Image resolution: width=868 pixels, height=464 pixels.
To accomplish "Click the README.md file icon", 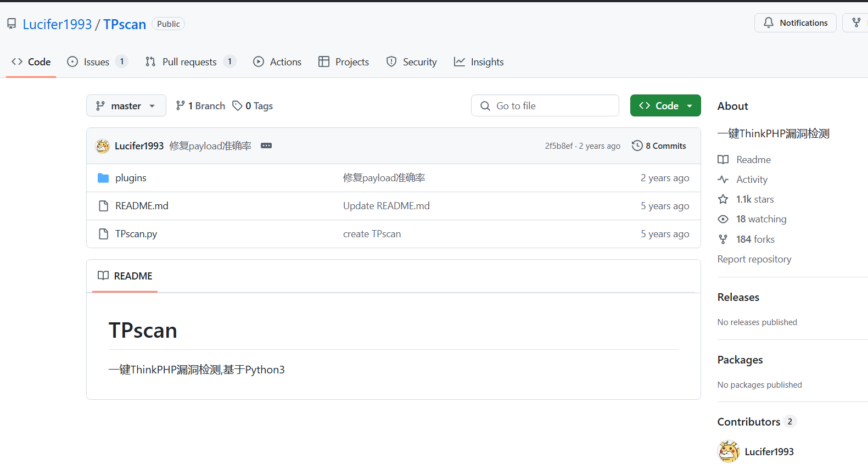I will (103, 206).
